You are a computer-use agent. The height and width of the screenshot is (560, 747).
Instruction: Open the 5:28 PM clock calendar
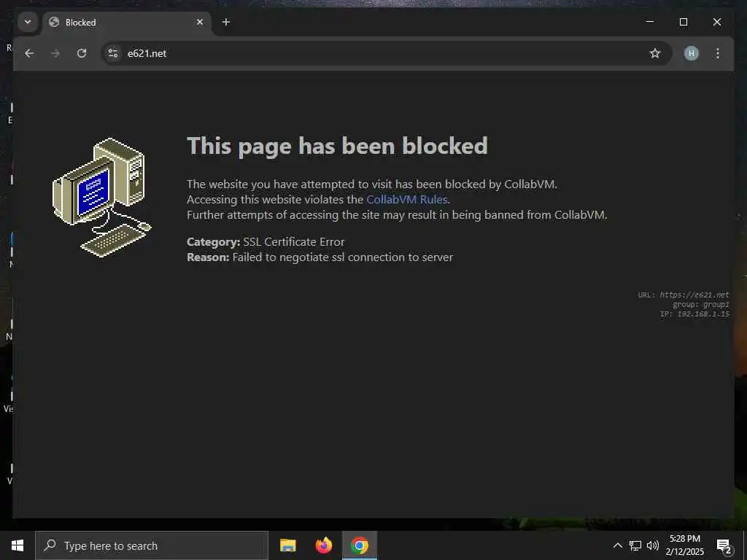coord(684,545)
